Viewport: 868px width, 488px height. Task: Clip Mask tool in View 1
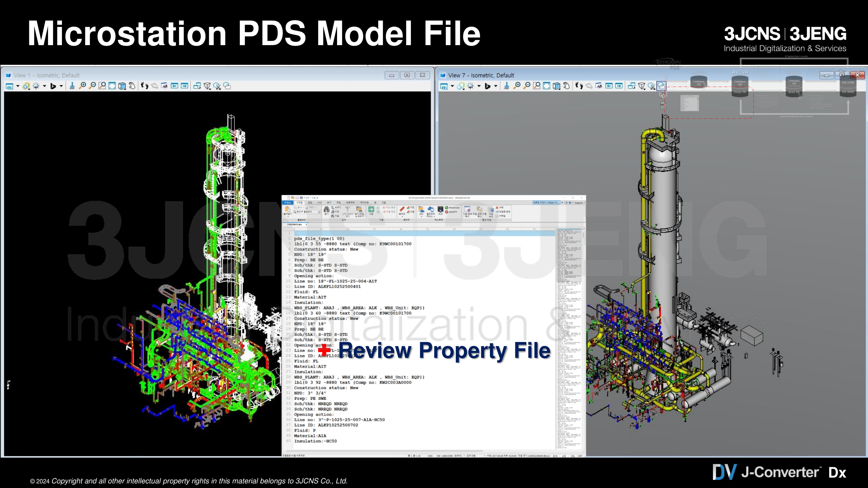(227, 86)
